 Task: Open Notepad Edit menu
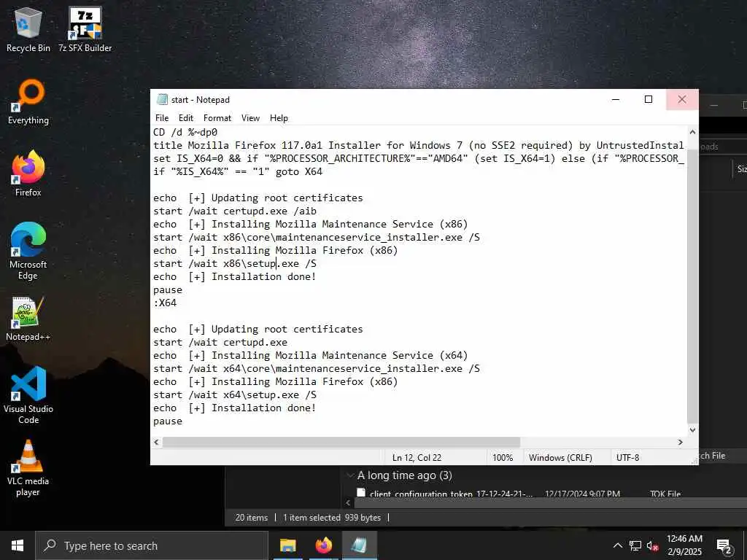point(186,118)
